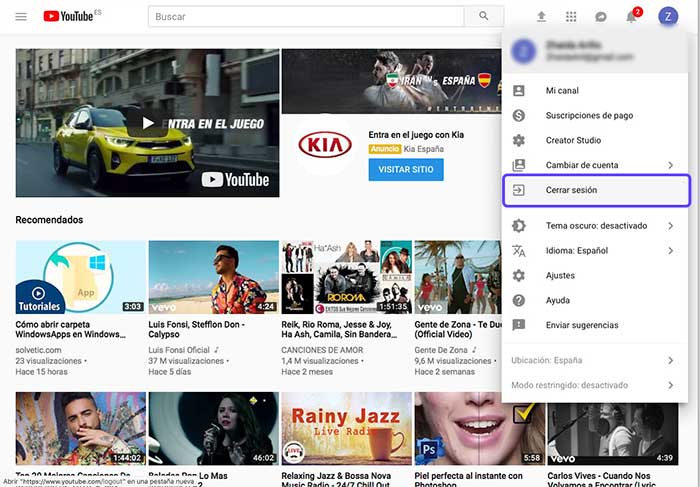Play the Kia ad video
The width and height of the screenshot is (700, 487).
[x=147, y=123]
